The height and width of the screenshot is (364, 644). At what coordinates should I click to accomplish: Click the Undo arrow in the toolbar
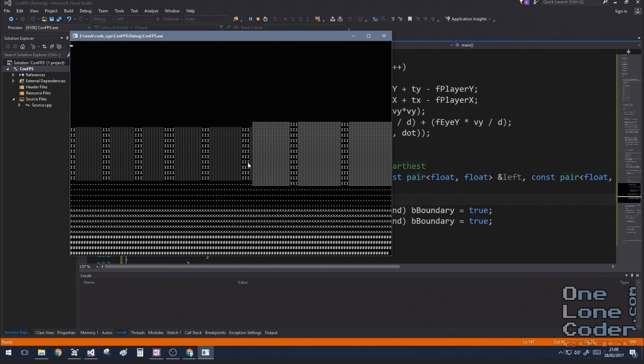click(69, 19)
